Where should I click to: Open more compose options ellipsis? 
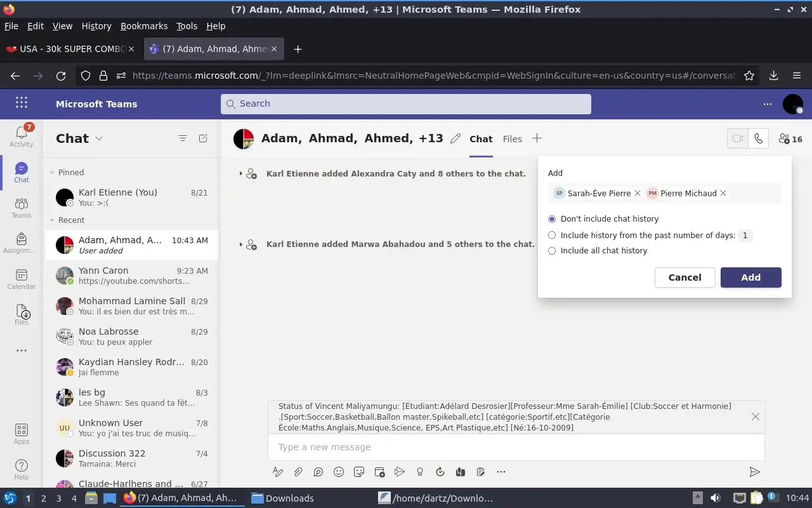click(x=501, y=472)
